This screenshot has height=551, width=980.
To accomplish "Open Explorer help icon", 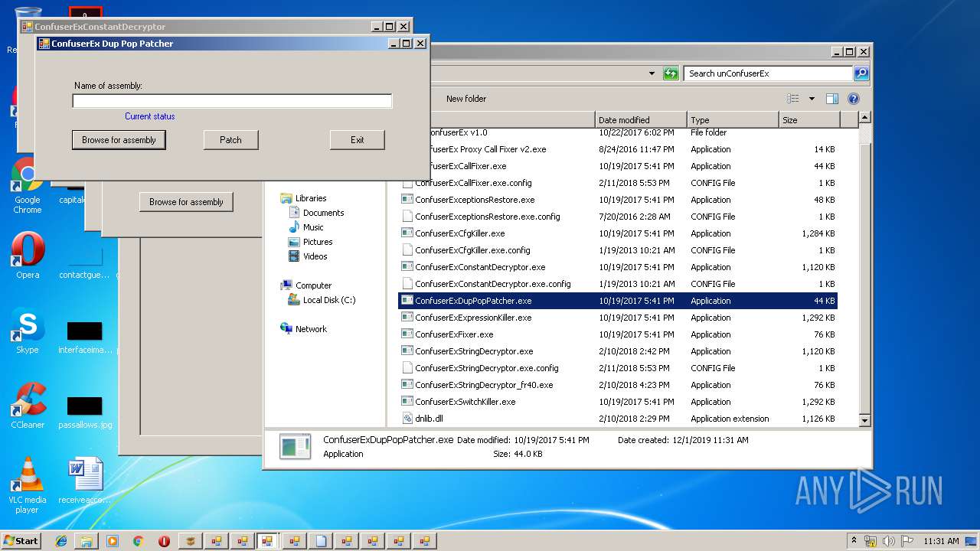I will click(x=854, y=99).
